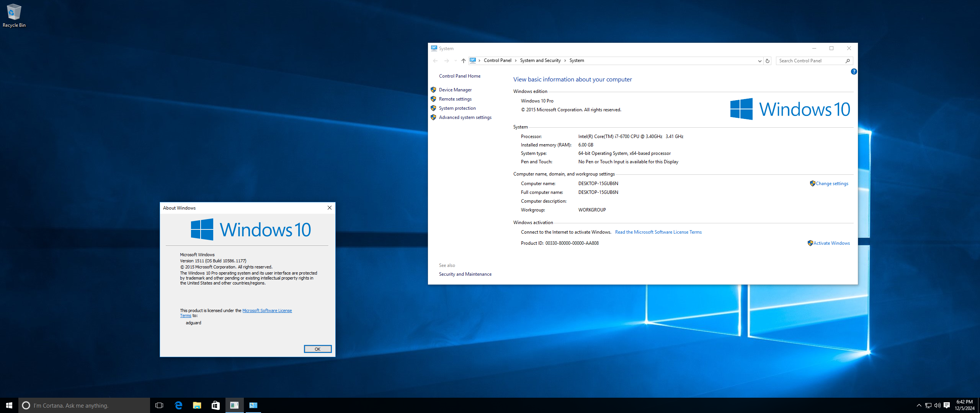Open Remote settings link
This screenshot has width=980, height=413.
click(x=455, y=99)
